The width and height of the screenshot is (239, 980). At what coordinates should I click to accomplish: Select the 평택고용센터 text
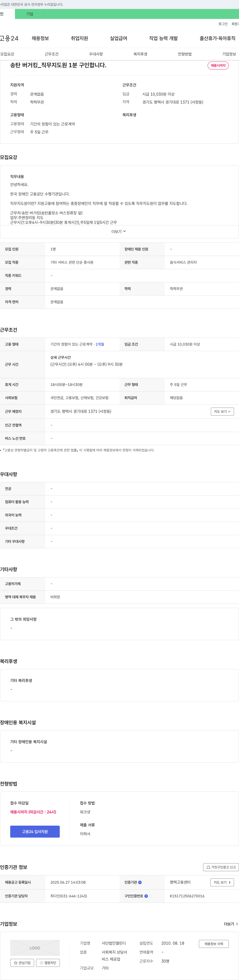(180, 883)
